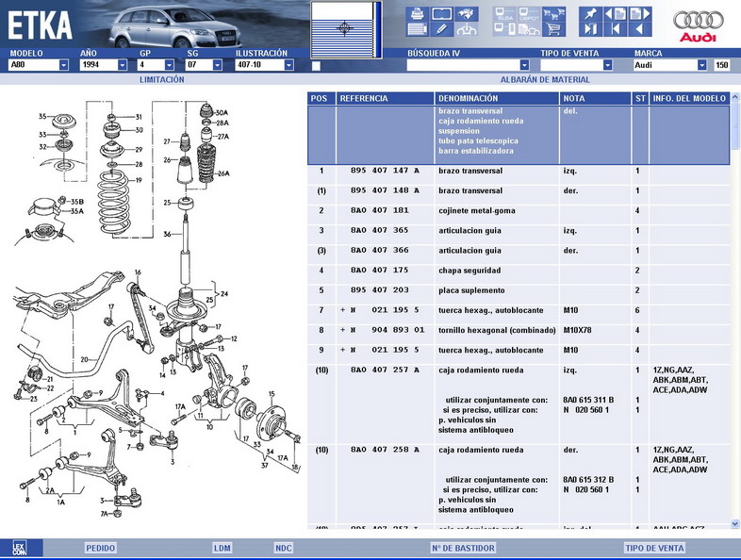Click the list view lines icon
Screen dimensions: 741x560
pyautogui.click(x=417, y=29)
